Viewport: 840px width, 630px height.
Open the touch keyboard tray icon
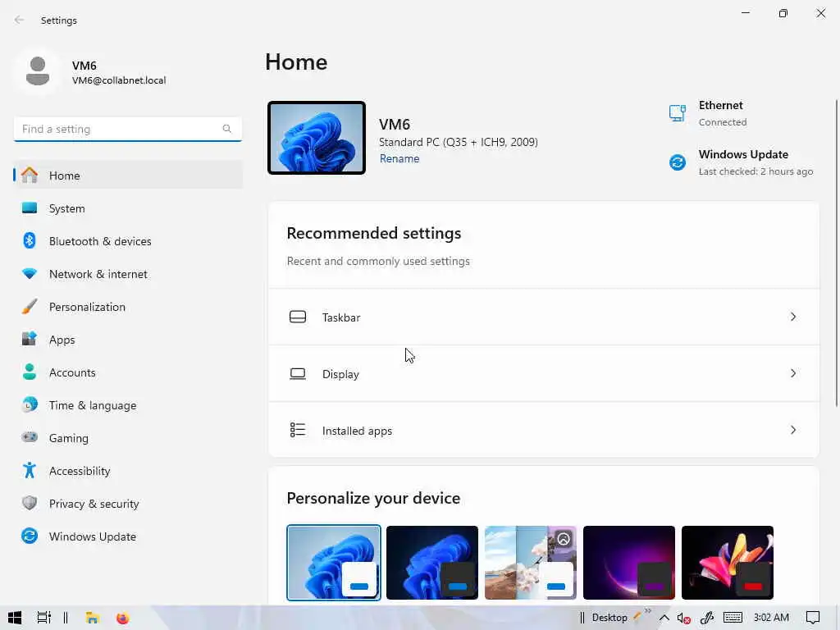pos(733,618)
